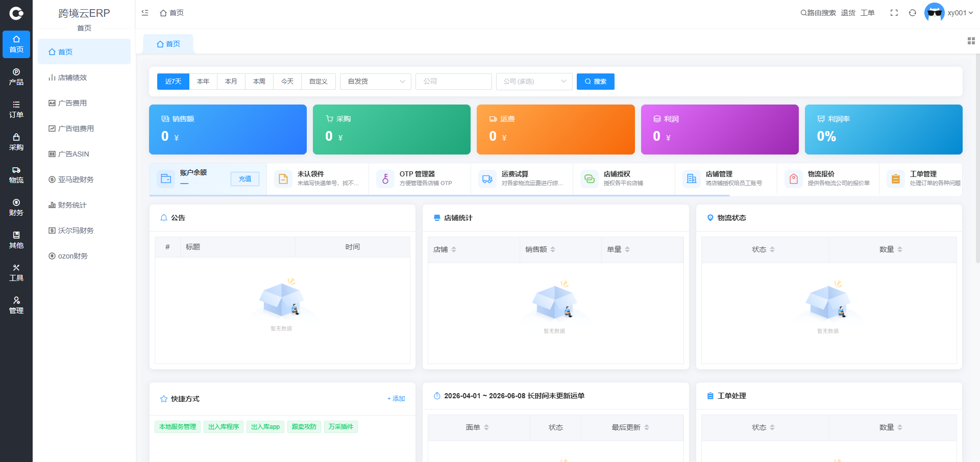Select the 本月 time range
This screenshot has height=462, width=980.
(x=231, y=82)
